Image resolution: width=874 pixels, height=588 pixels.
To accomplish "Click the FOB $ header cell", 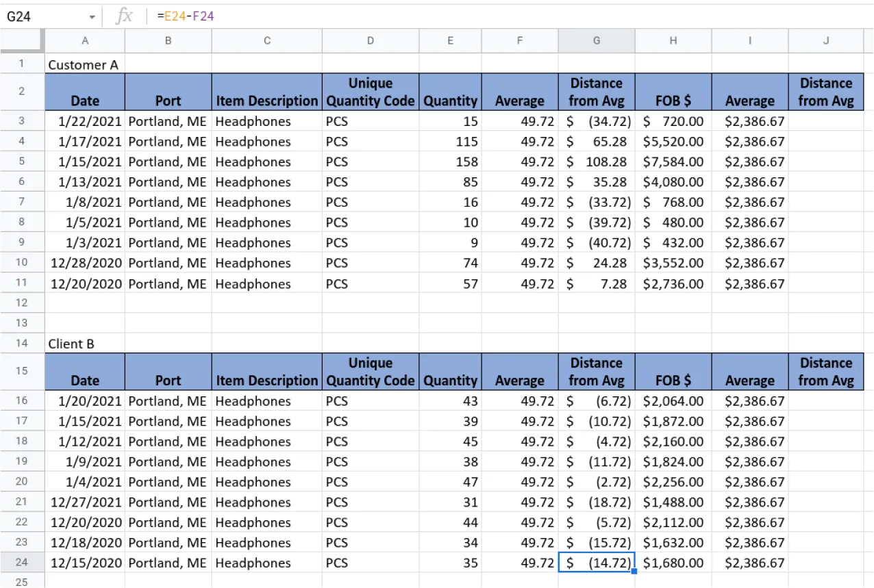I will tap(673, 91).
